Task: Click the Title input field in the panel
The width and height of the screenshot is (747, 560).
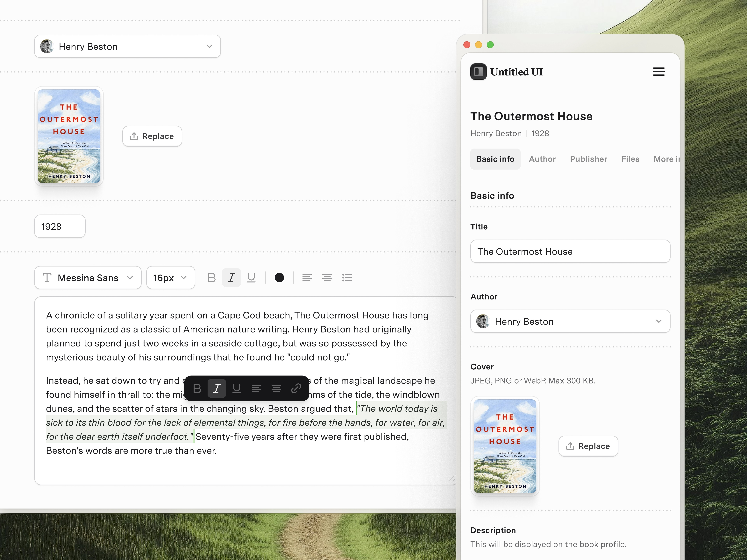Action: point(570,251)
